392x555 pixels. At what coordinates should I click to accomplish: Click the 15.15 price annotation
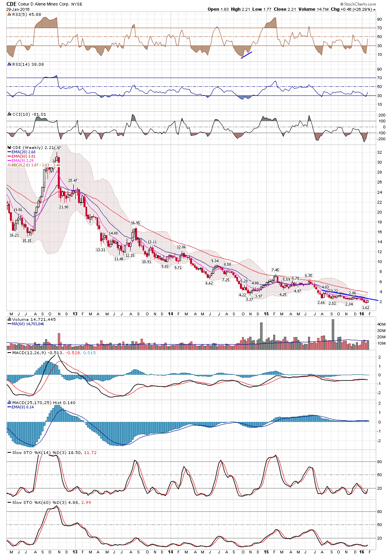tap(27, 241)
